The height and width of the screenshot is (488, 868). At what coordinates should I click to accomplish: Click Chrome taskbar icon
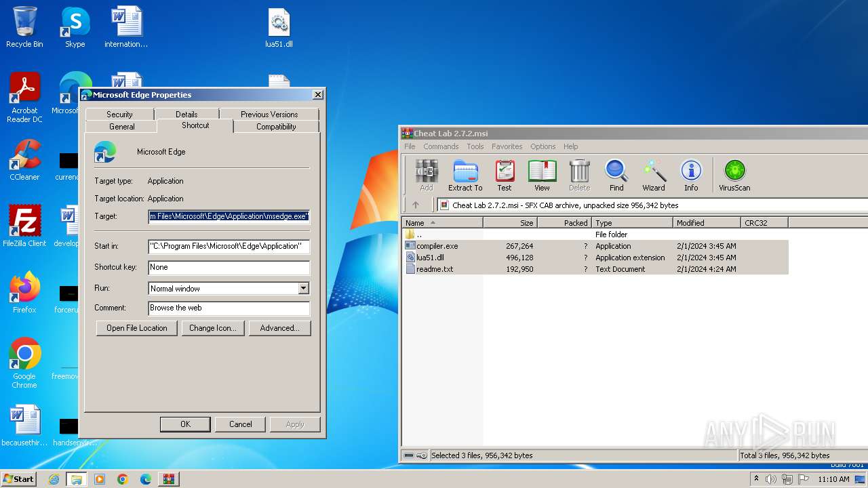[x=123, y=479]
